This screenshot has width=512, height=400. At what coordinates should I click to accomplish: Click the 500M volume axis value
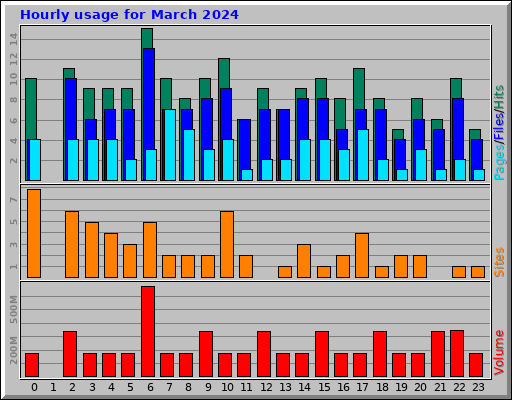tap(13, 309)
